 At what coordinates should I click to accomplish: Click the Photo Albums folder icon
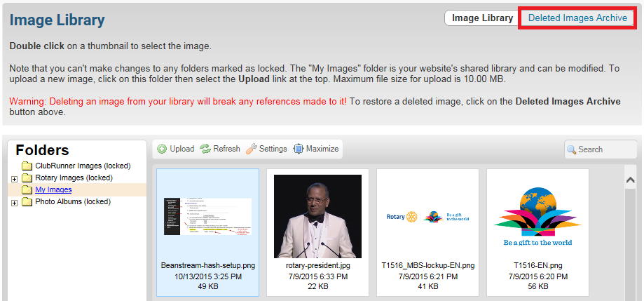(x=27, y=202)
